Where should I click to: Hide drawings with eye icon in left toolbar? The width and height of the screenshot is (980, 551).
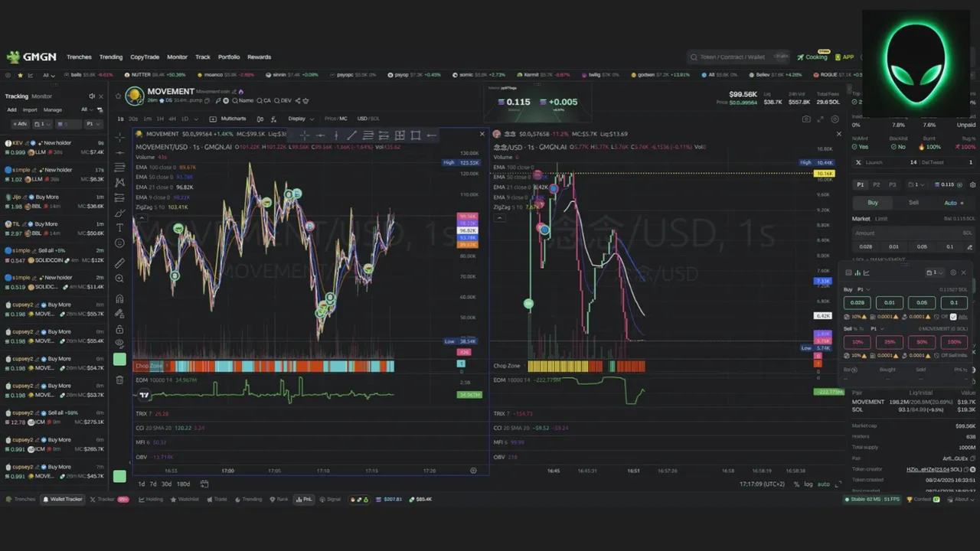(x=119, y=343)
